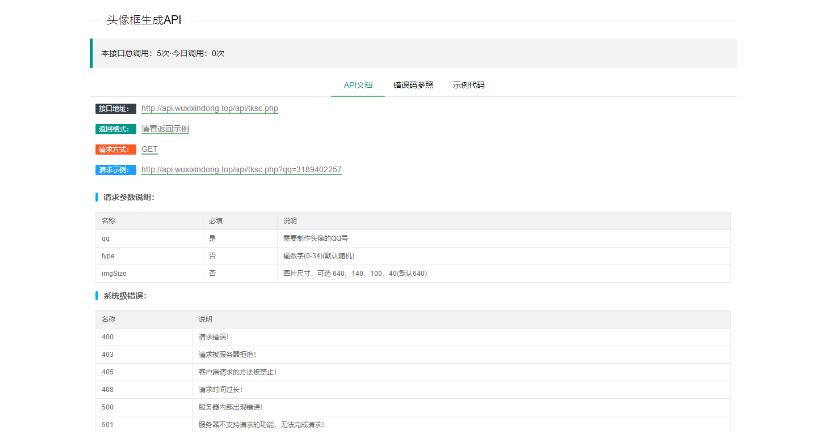
Task: Click the 查看返回示例 link
Action: coord(165,129)
